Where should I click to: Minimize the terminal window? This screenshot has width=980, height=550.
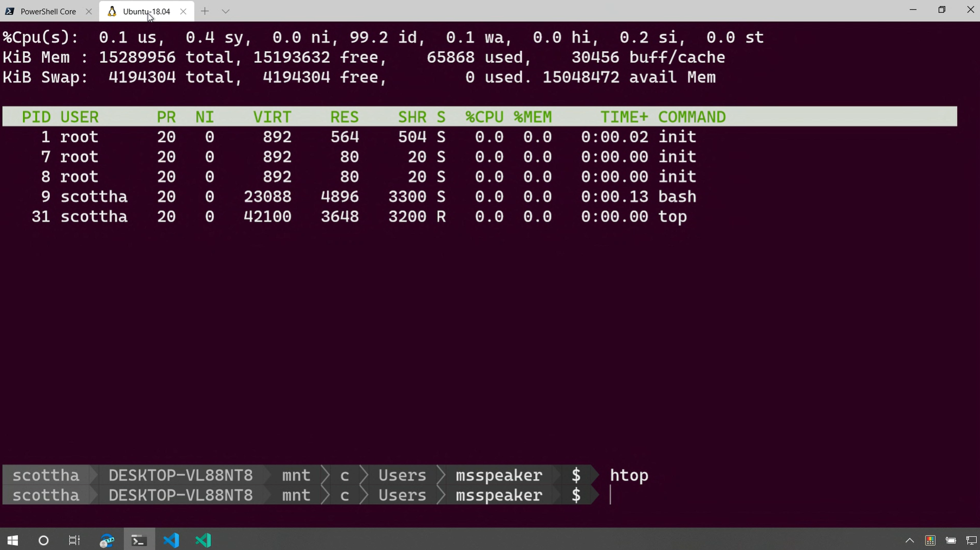(913, 10)
